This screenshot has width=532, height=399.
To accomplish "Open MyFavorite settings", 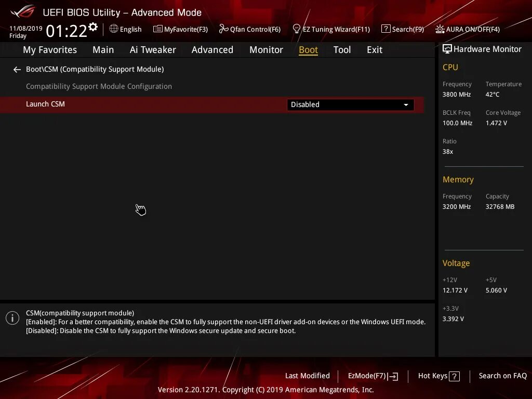I will pyautogui.click(x=180, y=29).
